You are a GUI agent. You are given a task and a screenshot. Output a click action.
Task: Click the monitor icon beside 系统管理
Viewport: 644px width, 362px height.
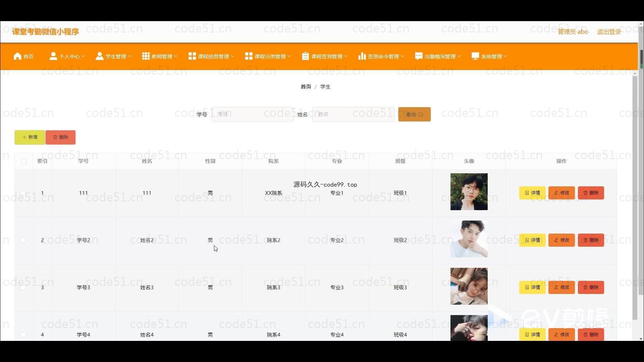(x=475, y=56)
